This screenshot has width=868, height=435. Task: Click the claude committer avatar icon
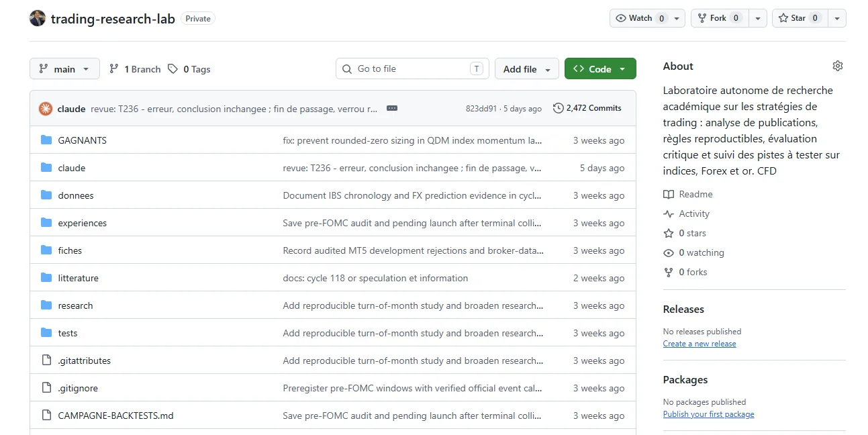46,108
